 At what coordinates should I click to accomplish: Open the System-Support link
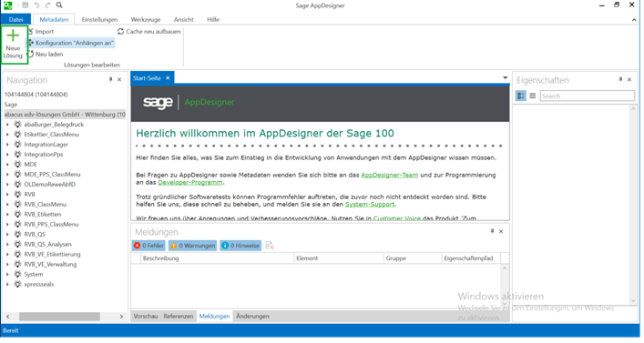(370, 205)
